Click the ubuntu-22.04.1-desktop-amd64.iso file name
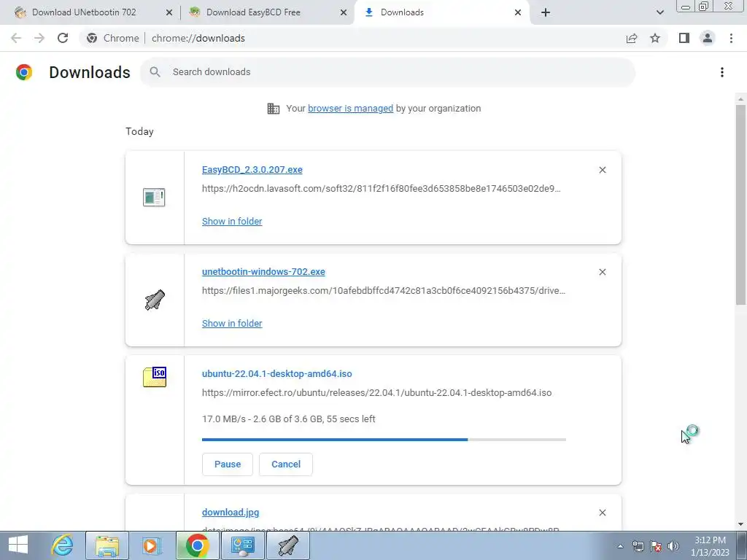Screen dimensions: 747x560 point(276,374)
